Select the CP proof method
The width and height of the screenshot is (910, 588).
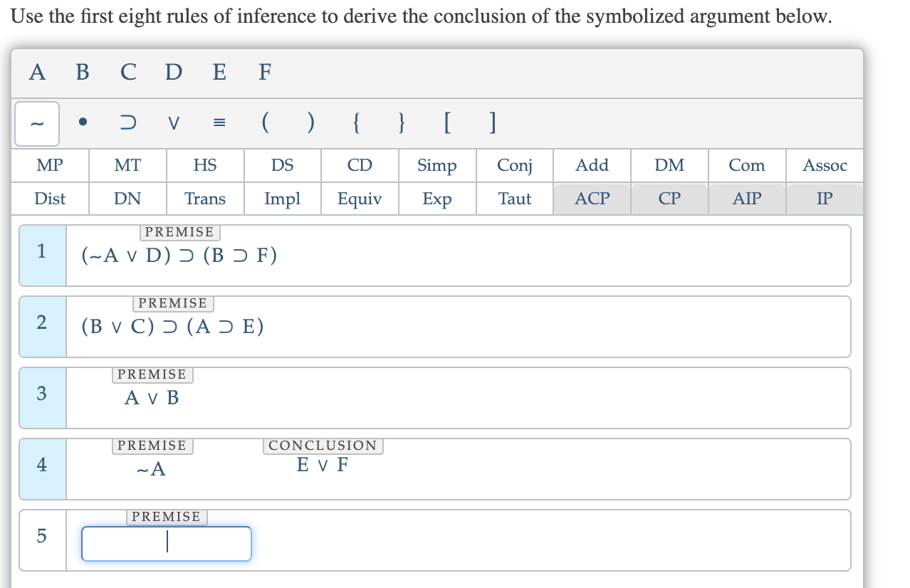coord(669,199)
